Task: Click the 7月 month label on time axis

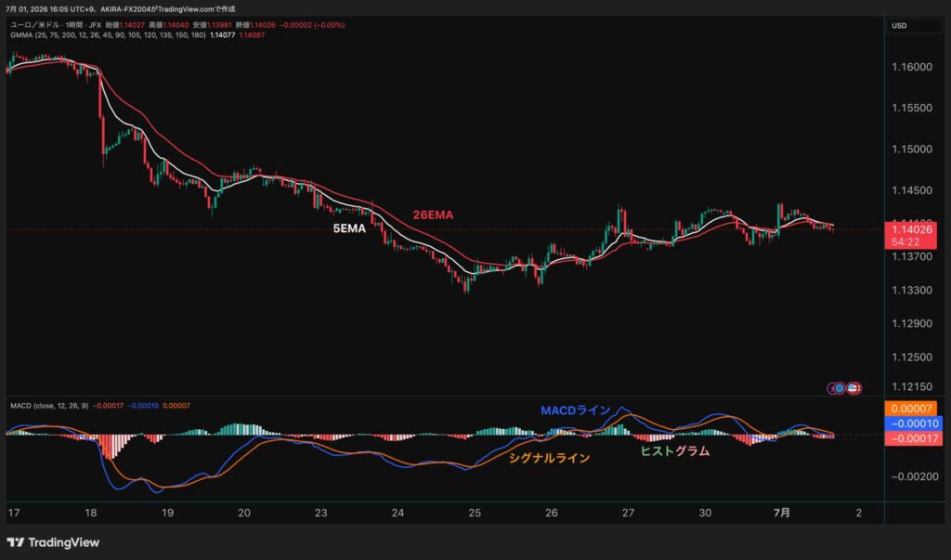Action: click(x=782, y=514)
